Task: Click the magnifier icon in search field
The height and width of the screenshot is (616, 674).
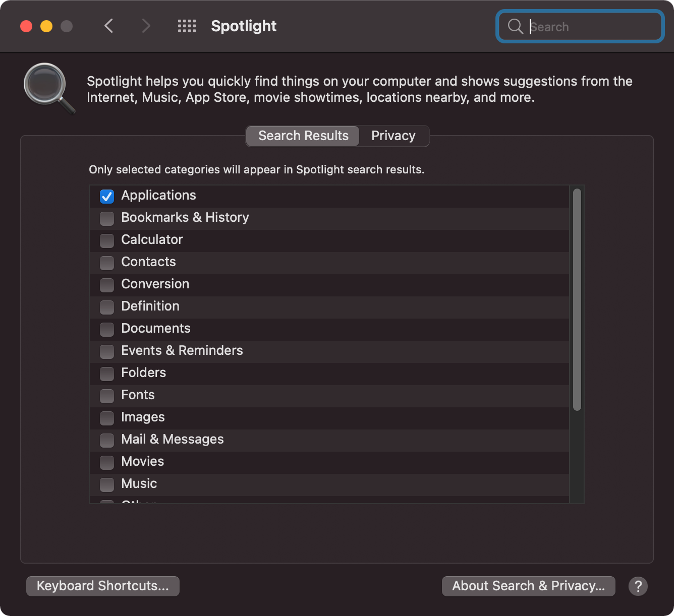Action: pos(515,26)
